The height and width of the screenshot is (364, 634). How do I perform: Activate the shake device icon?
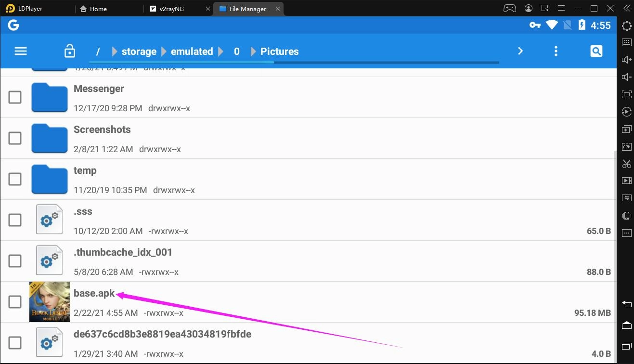point(626,215)
